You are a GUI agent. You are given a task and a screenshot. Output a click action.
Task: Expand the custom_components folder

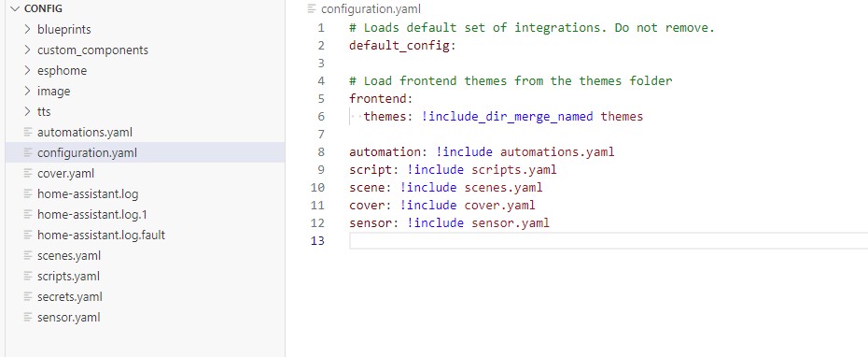tap(28, 50)
